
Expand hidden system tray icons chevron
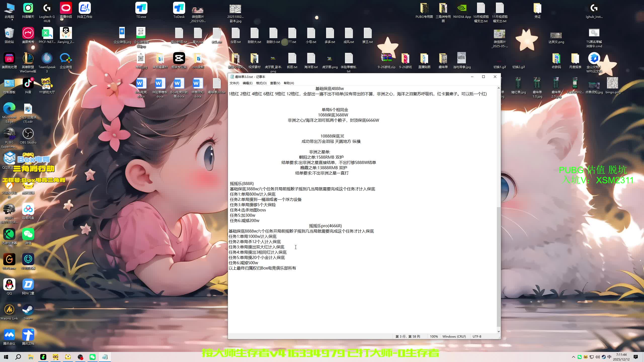(573, 357)
